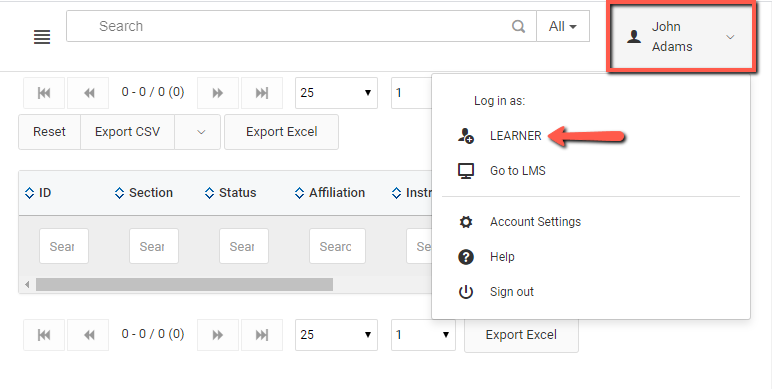Expand the Export CSV options chevron
The width and height of the screenshot is (772, 389).
pos(197,132)
